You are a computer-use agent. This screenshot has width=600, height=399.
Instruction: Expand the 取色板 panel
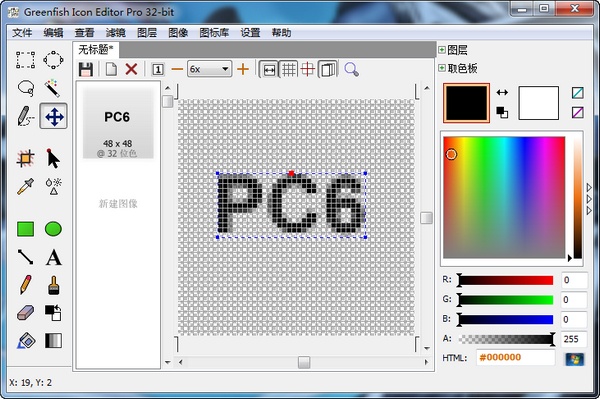[442, 68]
